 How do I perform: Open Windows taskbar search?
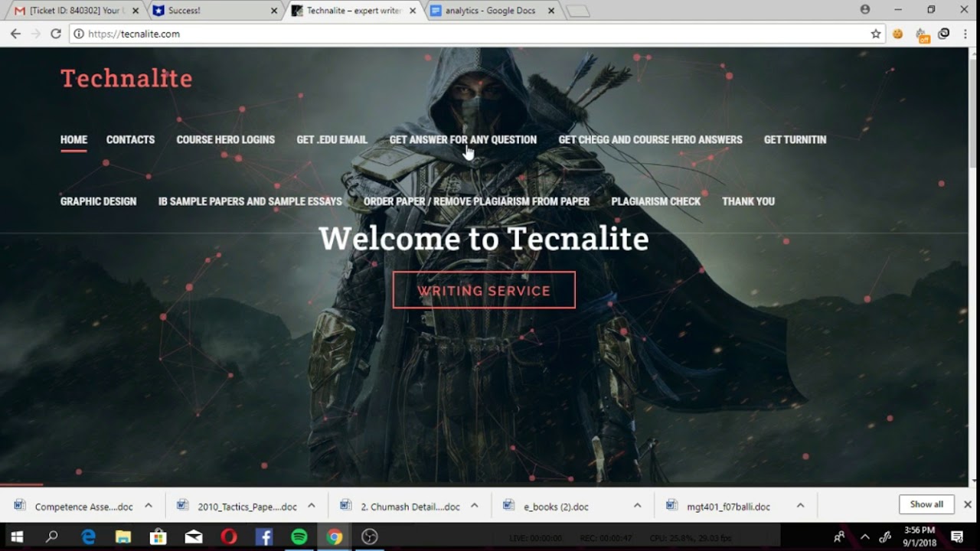click(52, 536)
